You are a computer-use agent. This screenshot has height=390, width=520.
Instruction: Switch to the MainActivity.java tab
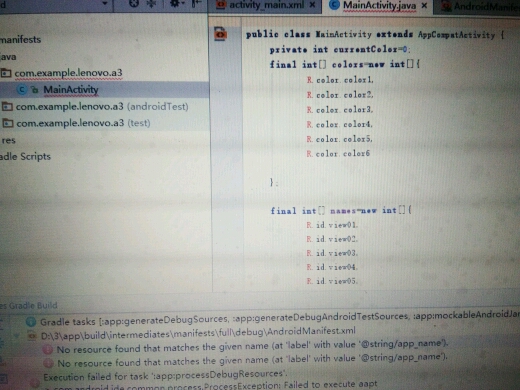(379, 5)
